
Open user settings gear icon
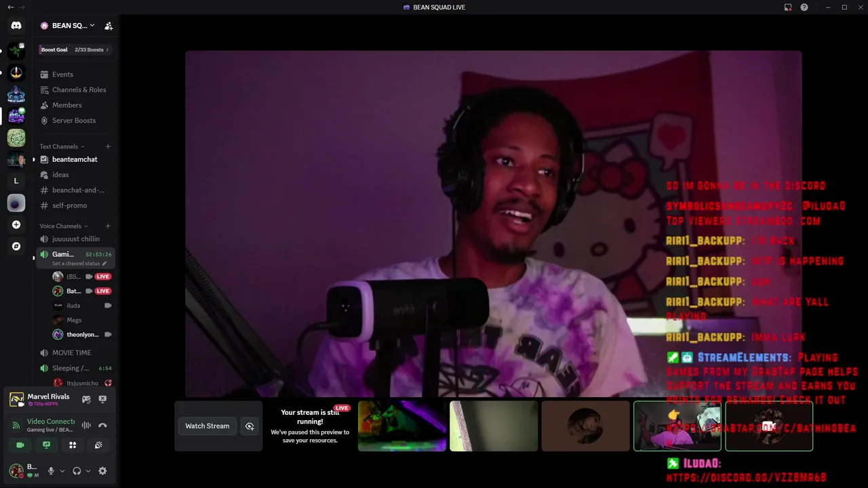[x=102, y=471]
